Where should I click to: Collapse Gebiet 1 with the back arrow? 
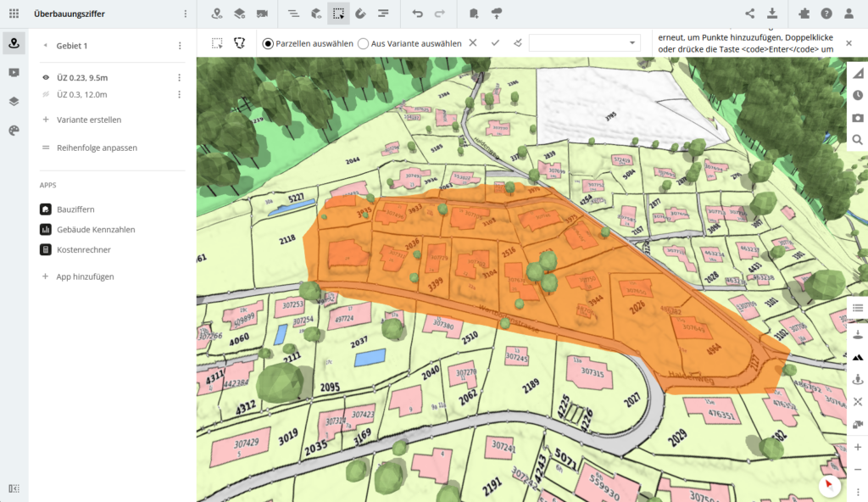click(x=45, y=46)
